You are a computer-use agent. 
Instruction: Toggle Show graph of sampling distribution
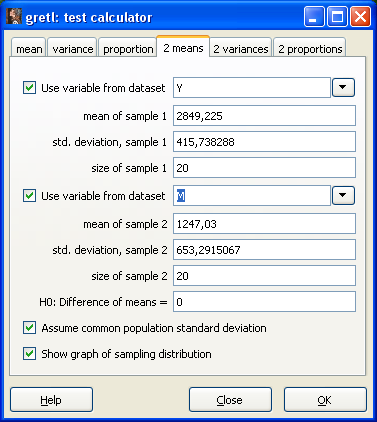coord(29,354)
